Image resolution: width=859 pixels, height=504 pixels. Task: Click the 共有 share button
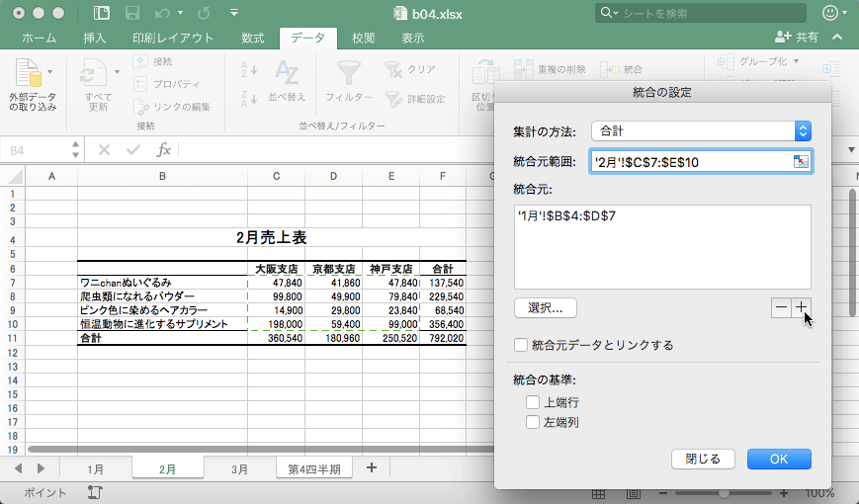797,37
